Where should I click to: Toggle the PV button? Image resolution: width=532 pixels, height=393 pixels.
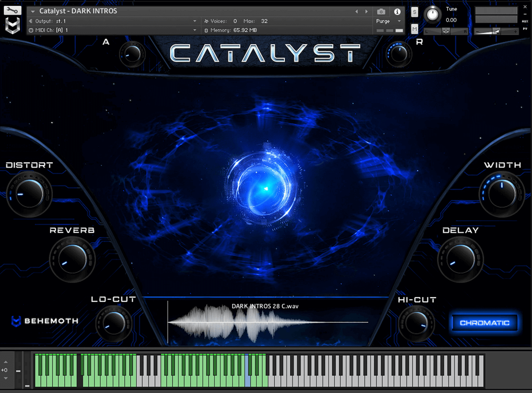(x=525, y=29)
